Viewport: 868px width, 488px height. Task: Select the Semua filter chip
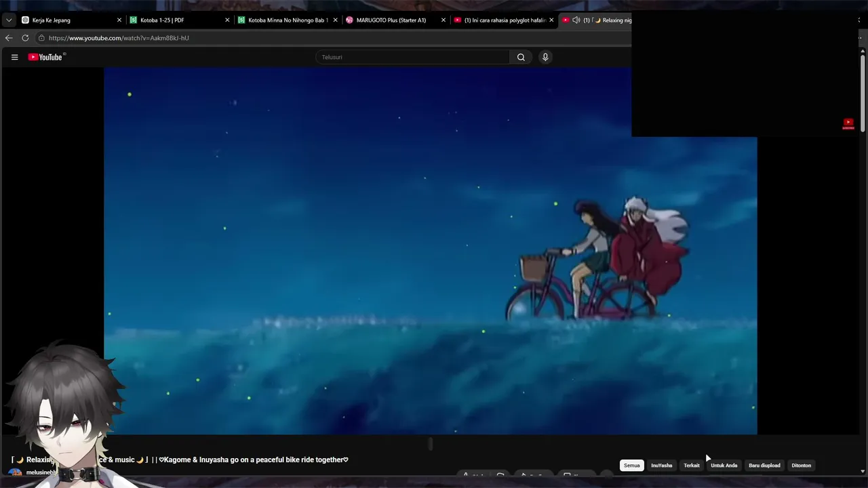pos(632,466)
